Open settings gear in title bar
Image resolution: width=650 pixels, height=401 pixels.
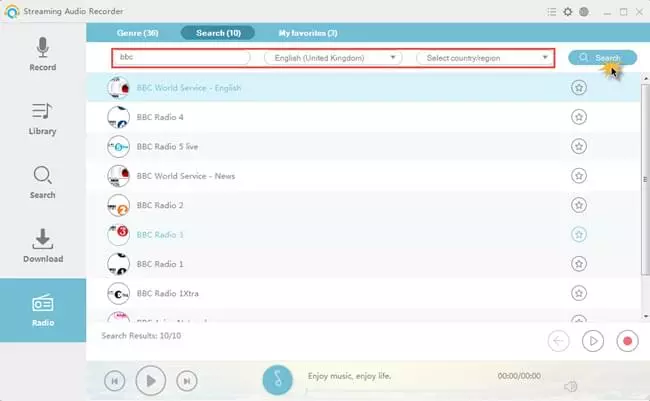click(568, 12)
